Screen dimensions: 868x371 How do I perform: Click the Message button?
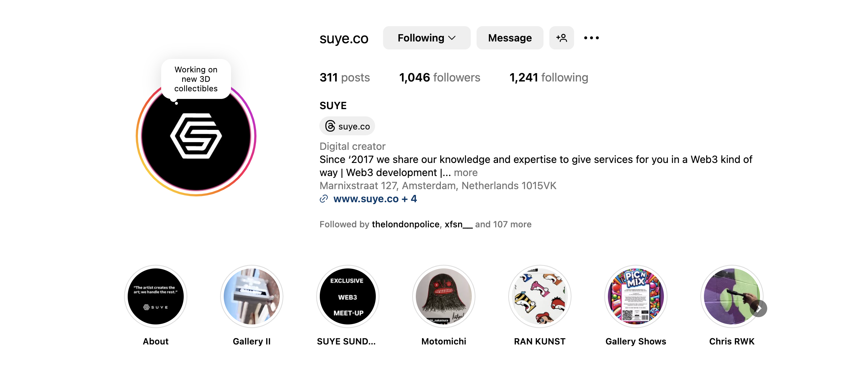pyautogui.click(x=510, y=38)
